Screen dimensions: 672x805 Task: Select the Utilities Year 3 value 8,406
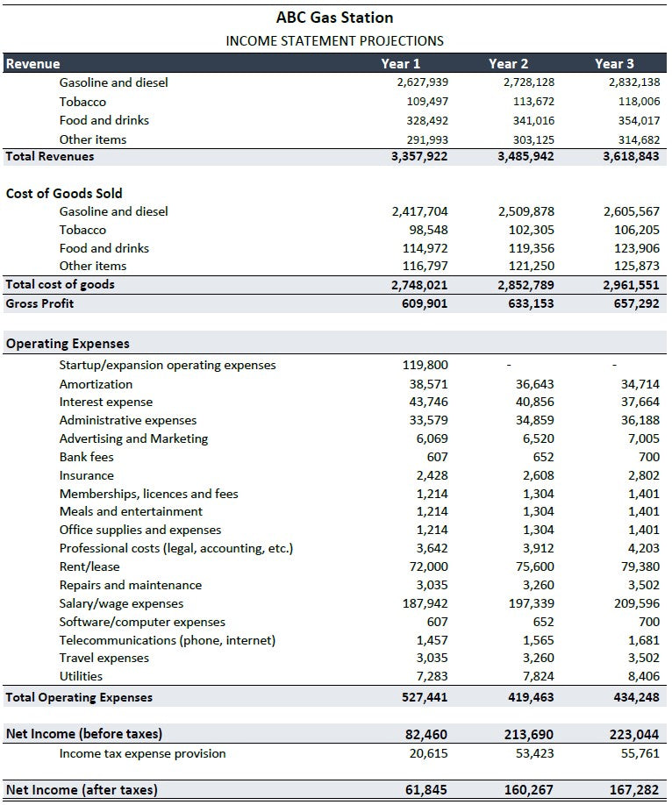click(641, 676)
